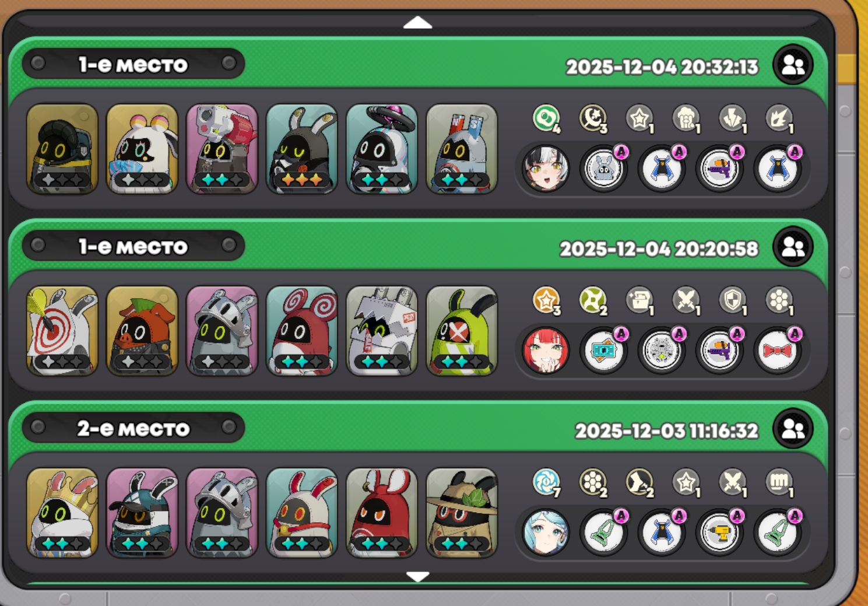This screenshot has width=868, height=606.
Task: Select the red pig-hat rabbit unit card
Action: tap(142, 331)
